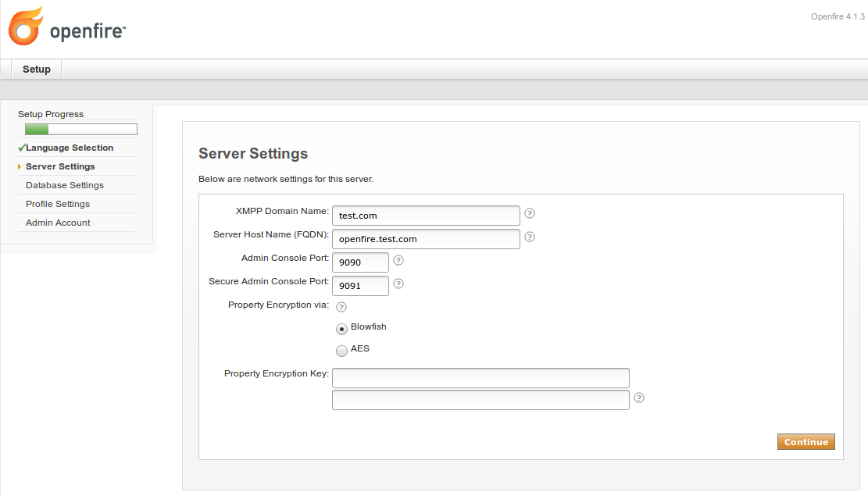Go to Admin Account step
Image resolution: width=868 pixels, height=496 pixels.
coord(58,223)
